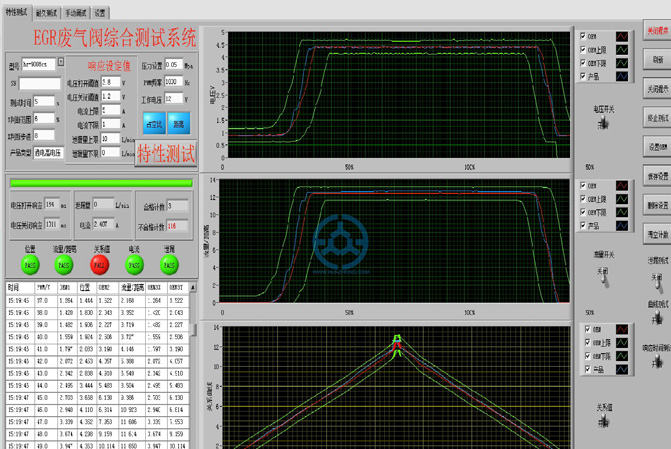671x449 pixels.
Task: Switch to the 手动调试 tab
Action: [76, 13]
